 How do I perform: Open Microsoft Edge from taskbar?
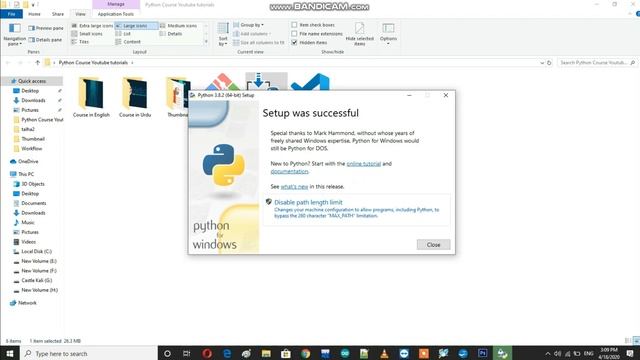tap(227, 353)
